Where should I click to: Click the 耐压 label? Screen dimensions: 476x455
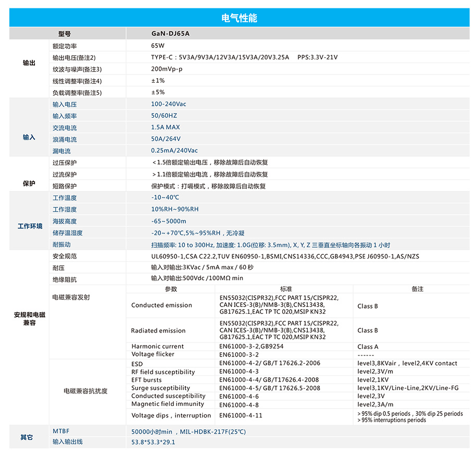coord(58,268)
